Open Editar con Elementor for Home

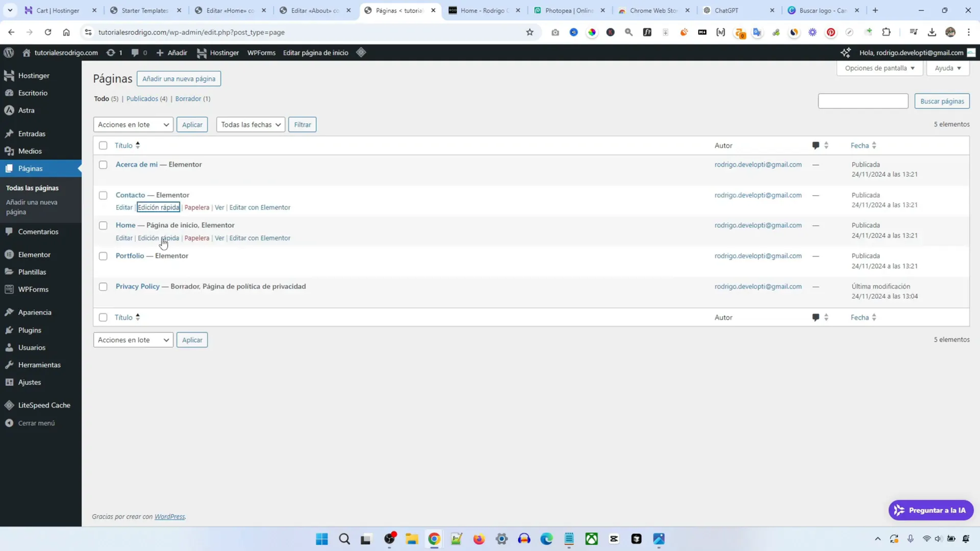(260, 238)
